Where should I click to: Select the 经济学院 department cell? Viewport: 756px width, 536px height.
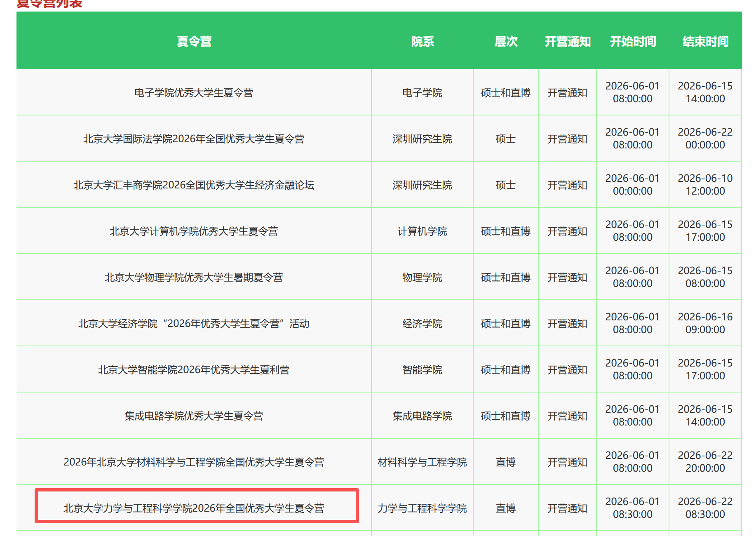(x=423, y=324)
